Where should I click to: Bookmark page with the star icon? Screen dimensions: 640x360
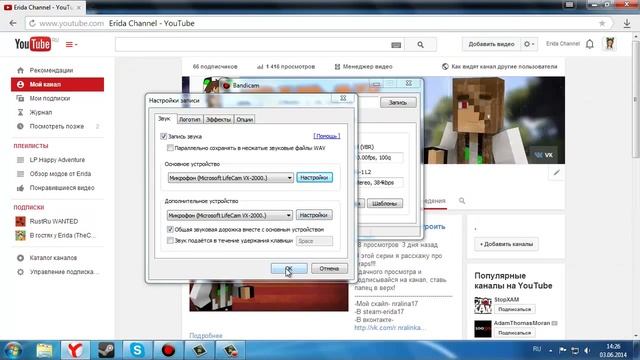(602, 23)
